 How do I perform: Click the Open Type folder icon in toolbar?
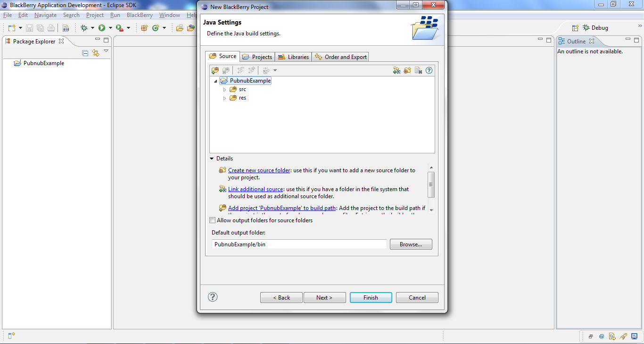coord(180,28)
